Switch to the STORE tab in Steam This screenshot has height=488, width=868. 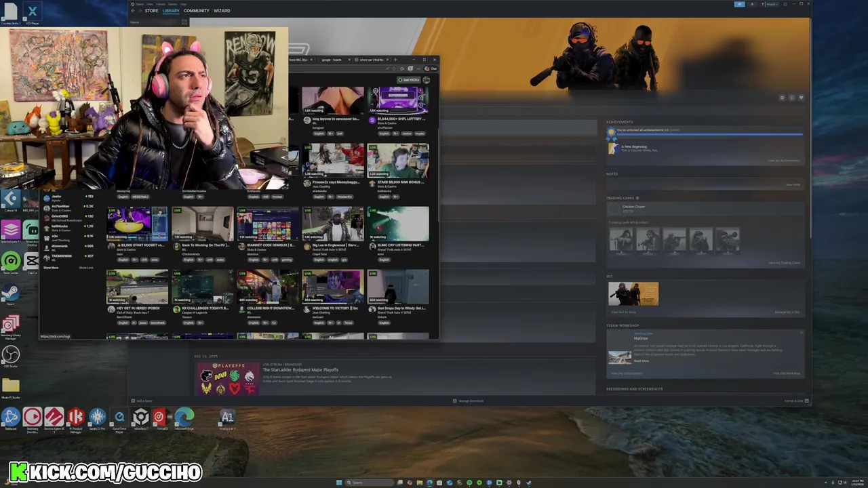click(x=151, y=11)
